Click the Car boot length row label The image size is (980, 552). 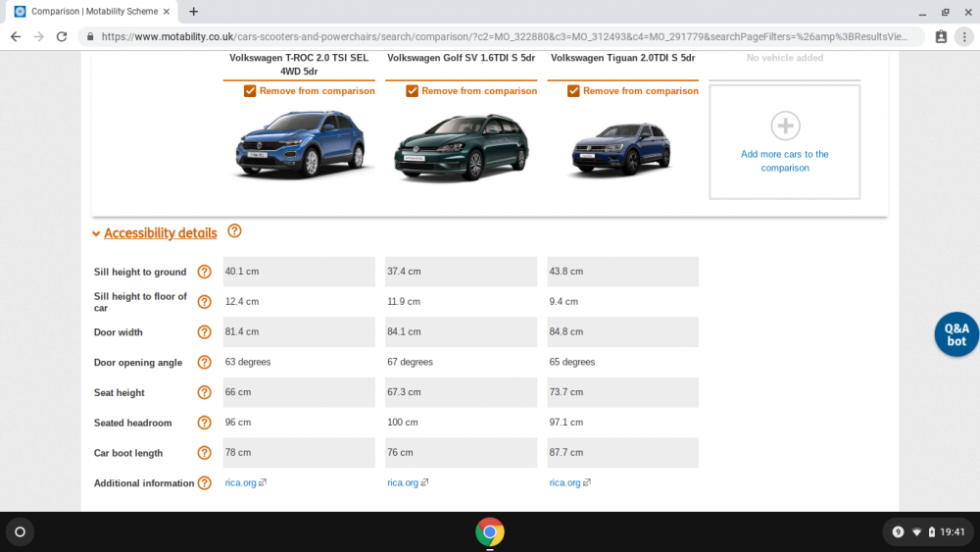[x=128, y=453]
